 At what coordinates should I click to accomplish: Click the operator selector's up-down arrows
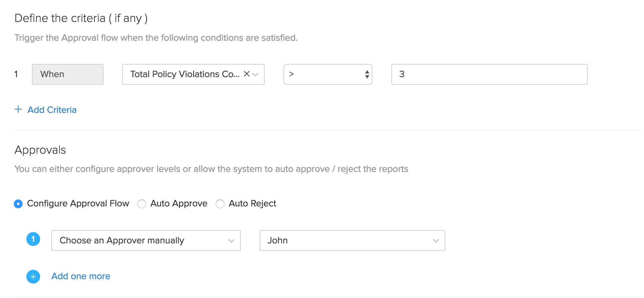(x=367, y=74)
